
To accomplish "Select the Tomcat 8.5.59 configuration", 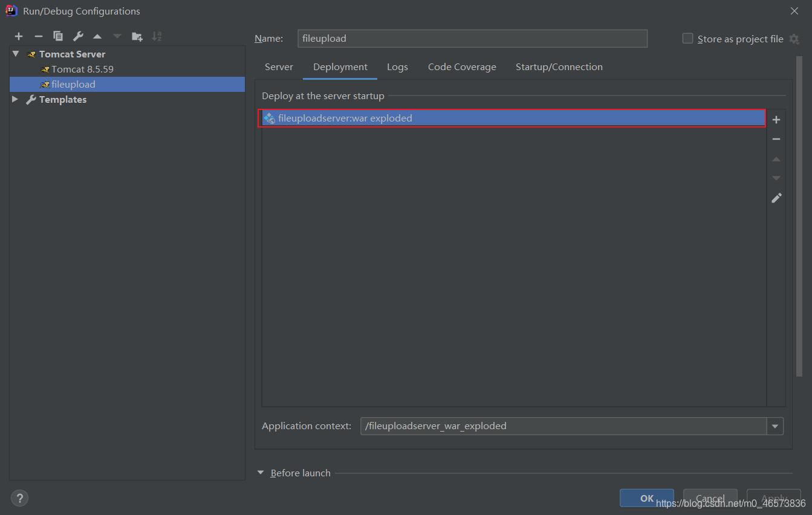I will point(82,69).
